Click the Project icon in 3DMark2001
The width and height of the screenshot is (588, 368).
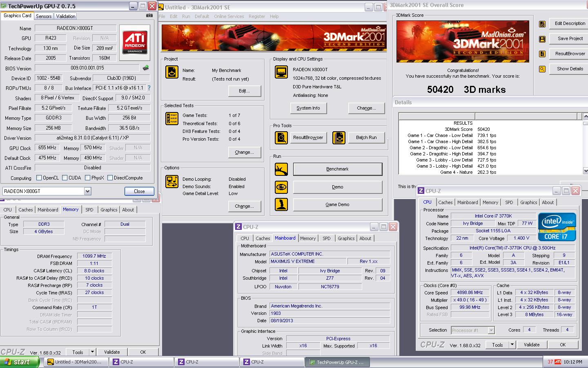(x=172, y=72)
